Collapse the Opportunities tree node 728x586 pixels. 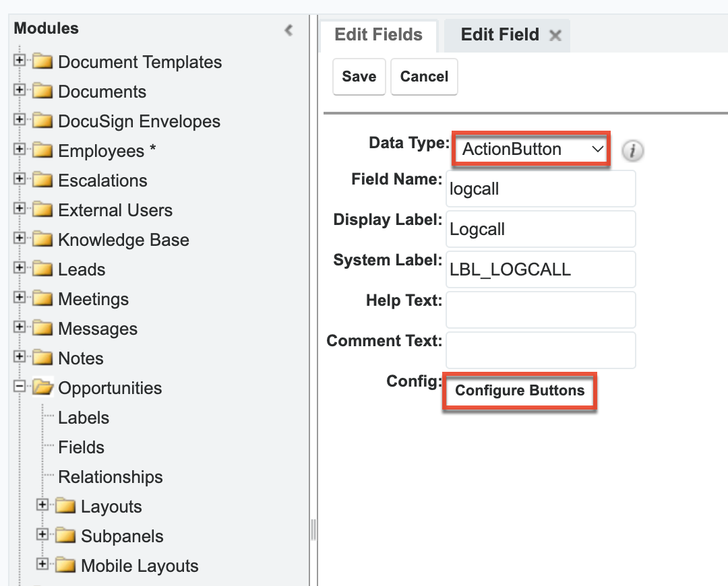coord(20,388)
